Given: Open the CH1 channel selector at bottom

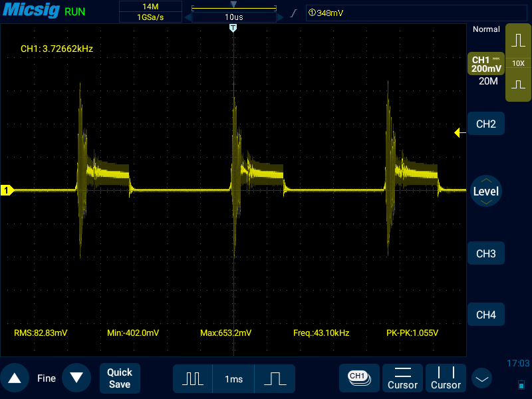Looking at the screenshot, I should 358,377.
